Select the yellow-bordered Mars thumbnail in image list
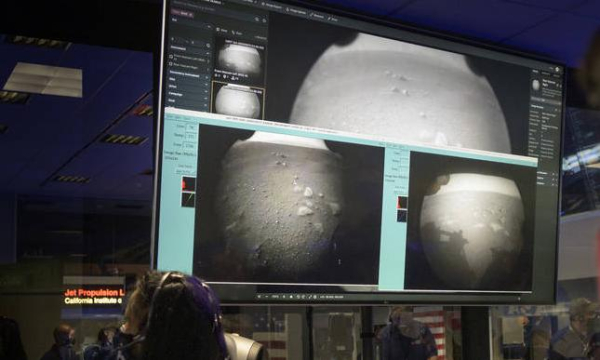Screen dimensions: 600x360 coord(238,101)
